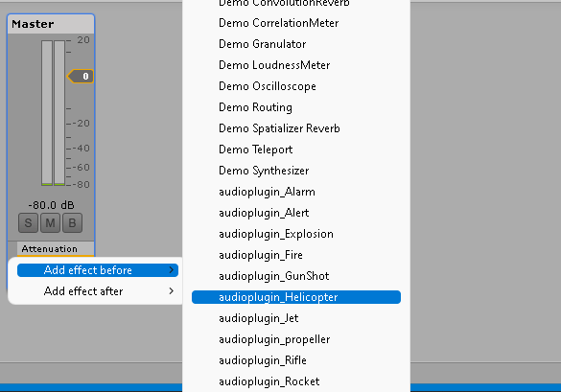Mute the Master group
Viewport: 561px width, 392px height.
point(50,222)
